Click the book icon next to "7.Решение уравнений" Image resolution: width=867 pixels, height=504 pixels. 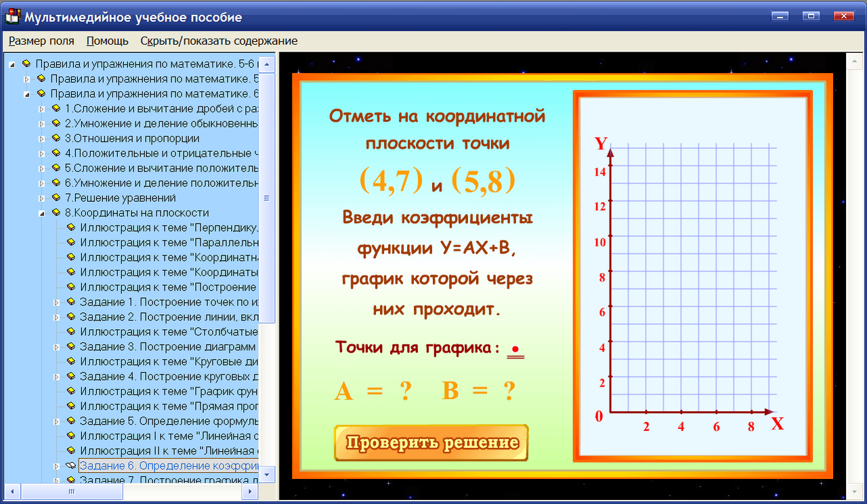57,198
